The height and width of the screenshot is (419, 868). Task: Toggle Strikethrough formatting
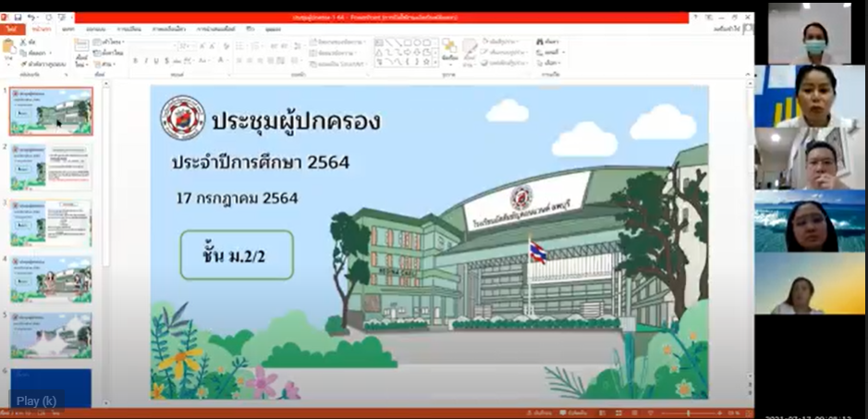(x=177, y=60)
